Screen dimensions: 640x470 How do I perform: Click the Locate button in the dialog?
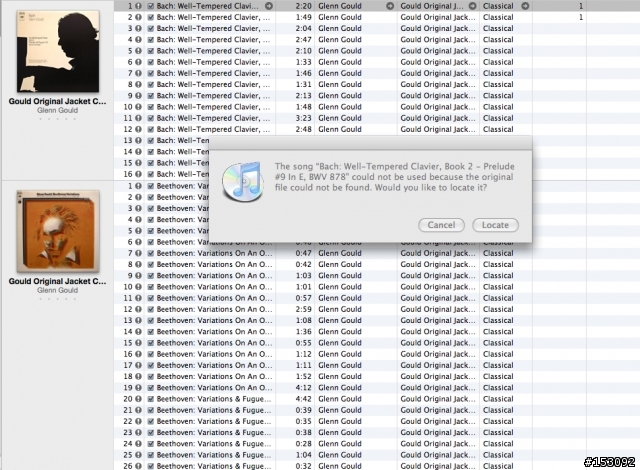click(x=495, y=225)
